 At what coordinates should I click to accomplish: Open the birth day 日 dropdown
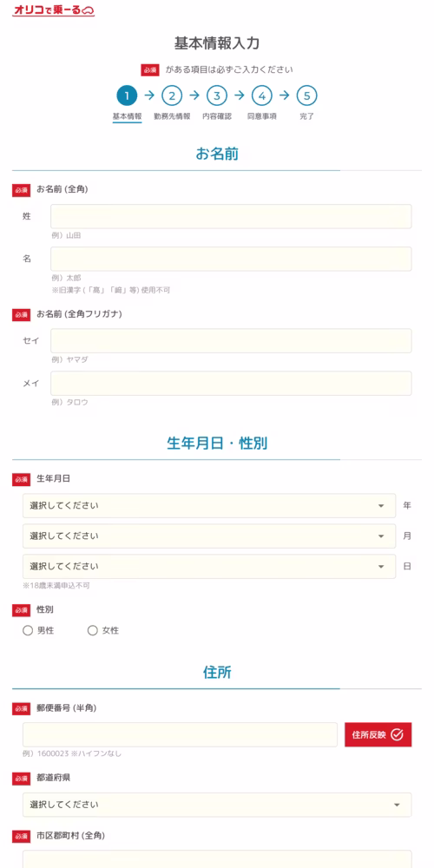pyautogui.click(x=209, y=566)
